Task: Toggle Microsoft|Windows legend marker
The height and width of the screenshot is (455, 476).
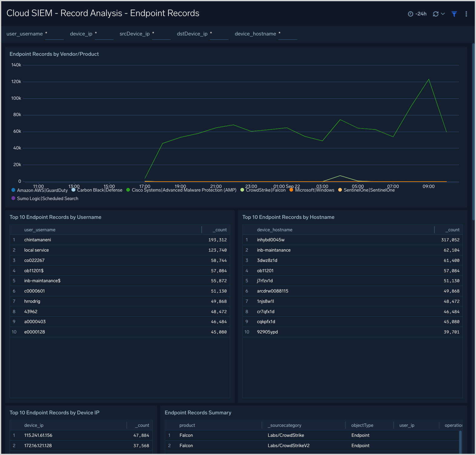Action: tap(291, 190)
